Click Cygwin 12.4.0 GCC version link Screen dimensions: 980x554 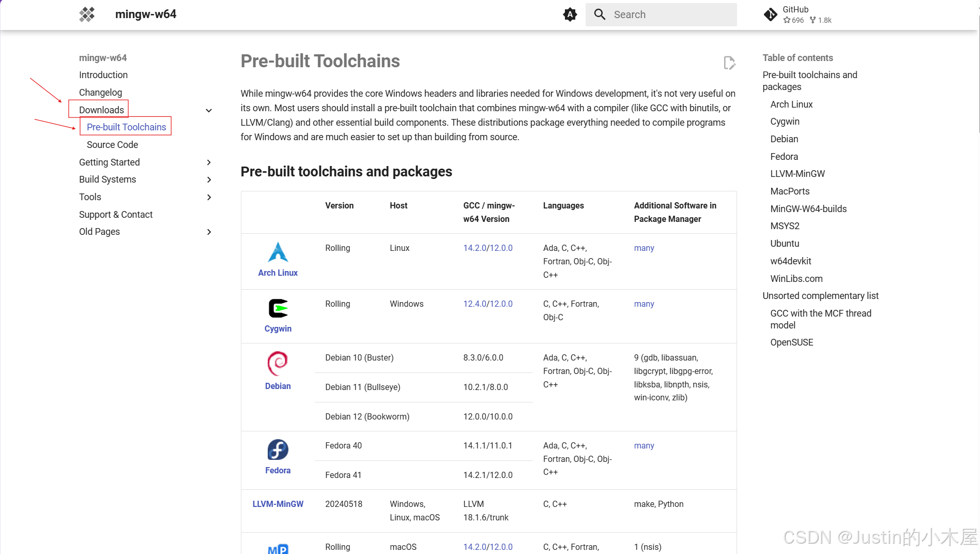point(474,304)
